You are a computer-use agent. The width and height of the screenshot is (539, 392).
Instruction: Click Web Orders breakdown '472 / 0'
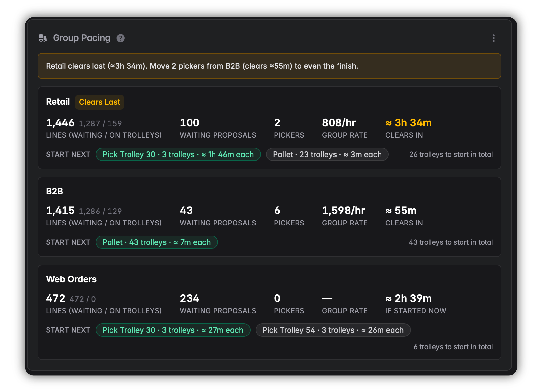(83, 299)
